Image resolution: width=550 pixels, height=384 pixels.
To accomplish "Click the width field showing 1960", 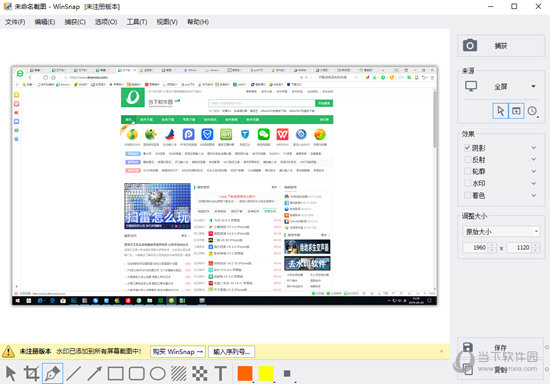I will click(x=476, y=248).
